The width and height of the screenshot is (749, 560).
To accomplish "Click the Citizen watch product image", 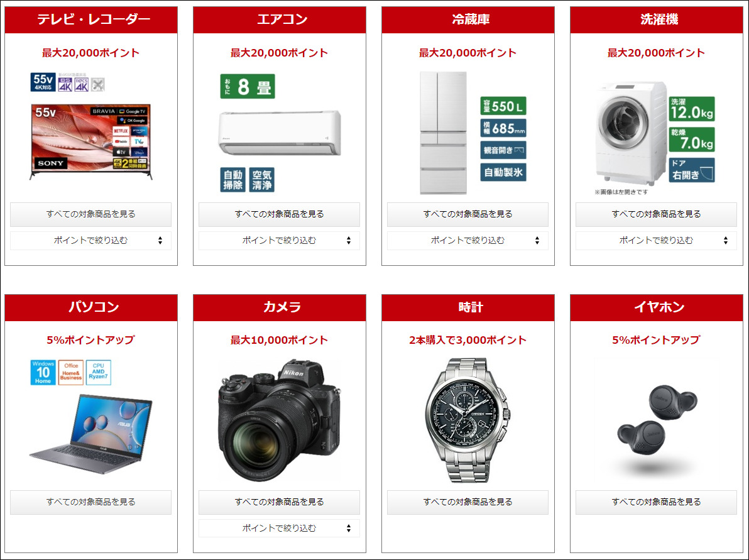I will (x=467, y=420).
